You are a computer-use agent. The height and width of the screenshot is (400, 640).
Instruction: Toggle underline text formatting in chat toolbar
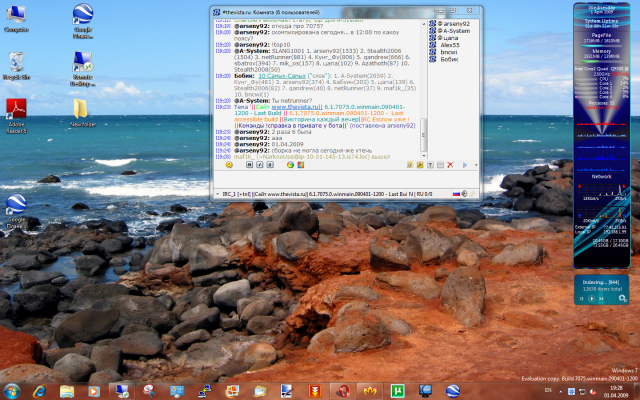[x=270, y=165]
